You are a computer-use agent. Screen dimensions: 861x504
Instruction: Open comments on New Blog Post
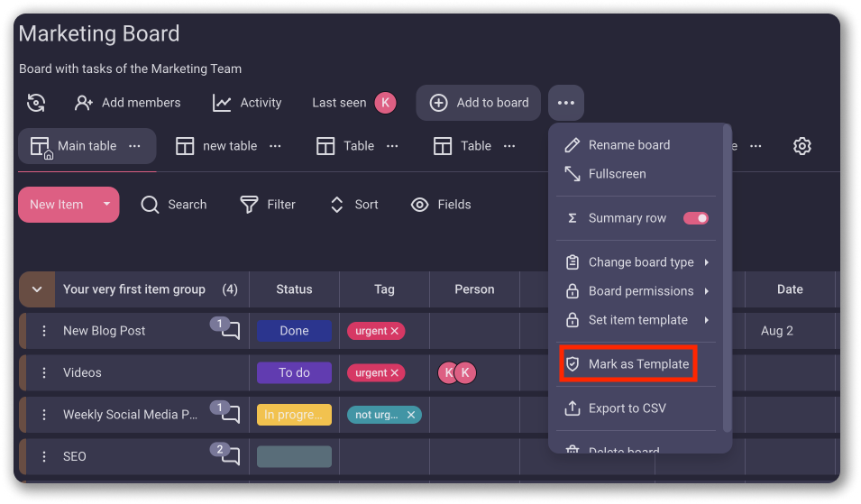pos(230,331)
